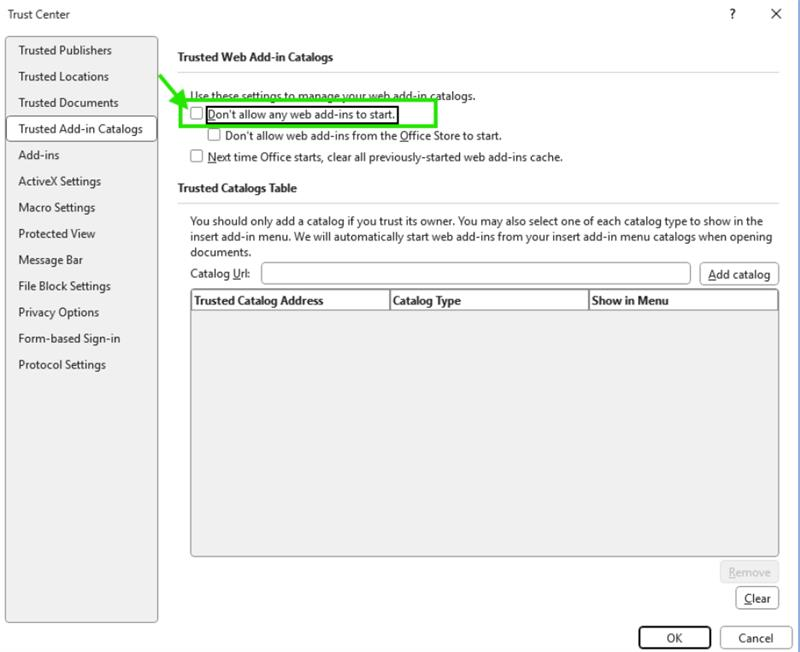The width and height of the screenshot is (800, 652).
Task: Click the Help question mark icon
Action: tap(731, 14)
